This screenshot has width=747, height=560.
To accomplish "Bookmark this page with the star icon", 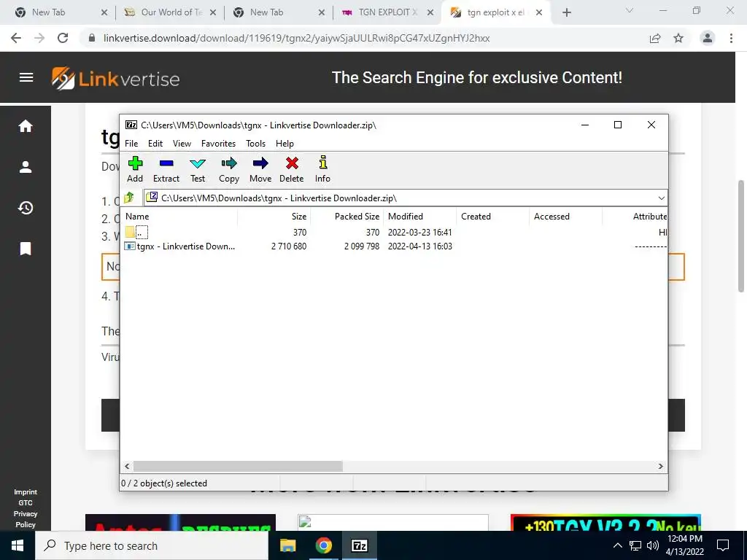I will tap(678, 38).
